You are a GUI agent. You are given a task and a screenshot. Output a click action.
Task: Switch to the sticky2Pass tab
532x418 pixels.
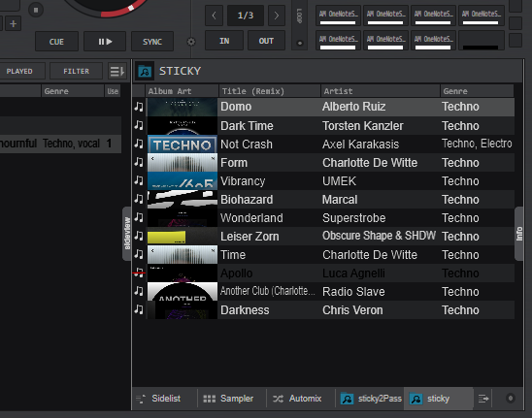pyautogui.click(x=370, y=399)
